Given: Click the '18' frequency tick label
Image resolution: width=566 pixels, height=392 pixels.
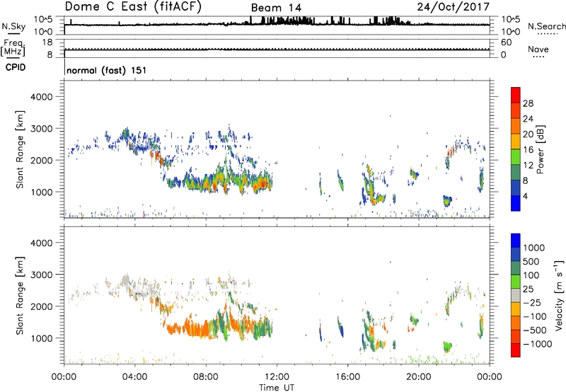Looking at the screenshot, I should 47,42.
